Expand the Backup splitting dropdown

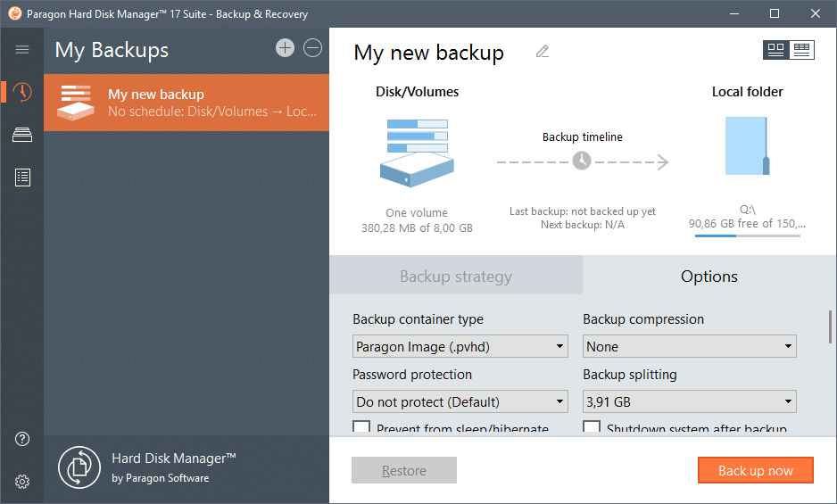(x=690, y=401)
